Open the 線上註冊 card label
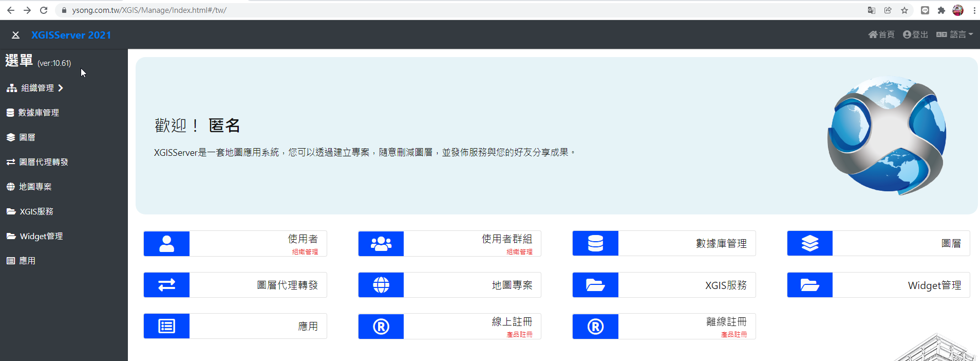The width and height of the screenshot is (980, 361). point(512,322)
